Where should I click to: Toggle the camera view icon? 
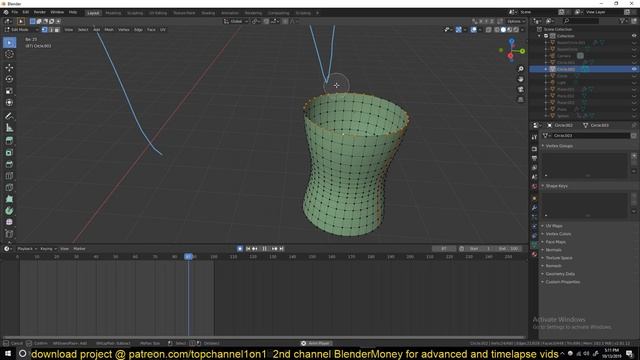coord(521,89)
